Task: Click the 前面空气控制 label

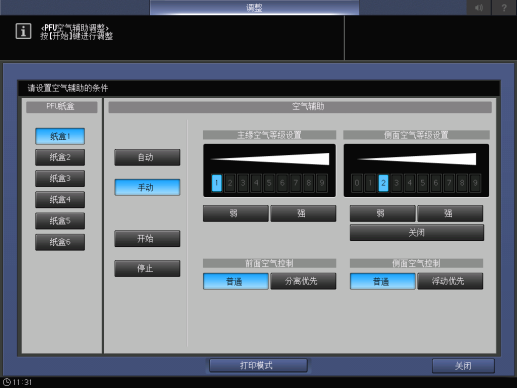Action: [269, 263]
